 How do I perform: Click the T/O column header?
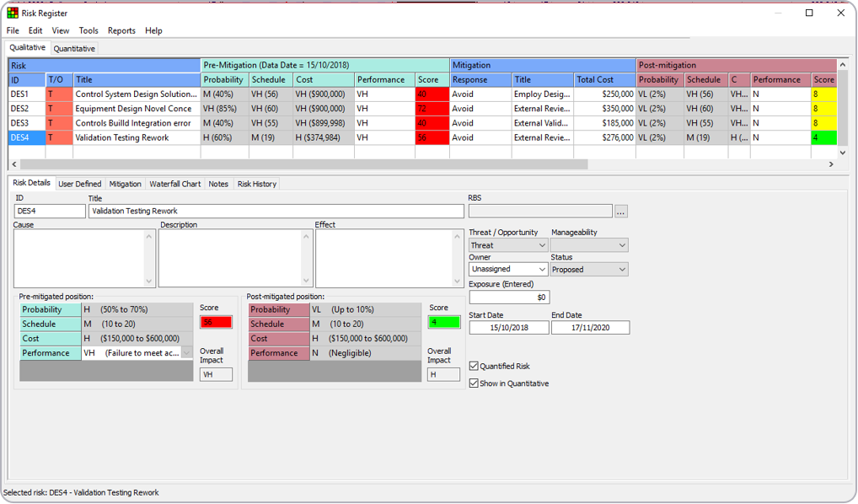pos(59,79)
